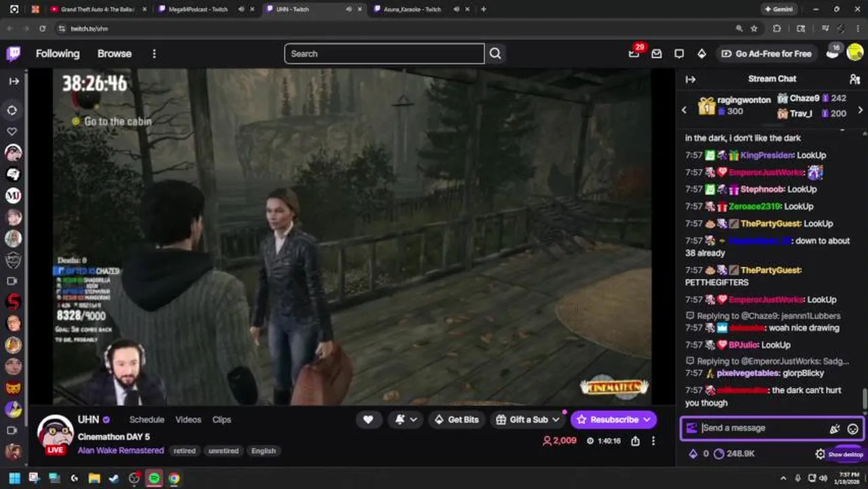Expand the Gift a Sub dropdown
This screenshot has width=868, height=489.
coord(556,420)
